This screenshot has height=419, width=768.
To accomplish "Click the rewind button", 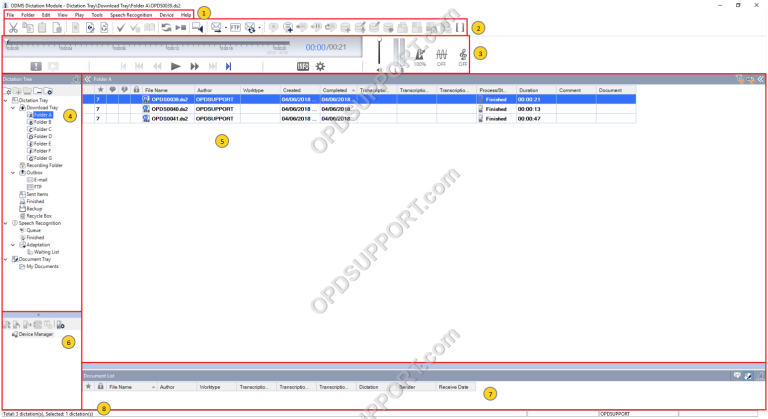I will (157, 66).
